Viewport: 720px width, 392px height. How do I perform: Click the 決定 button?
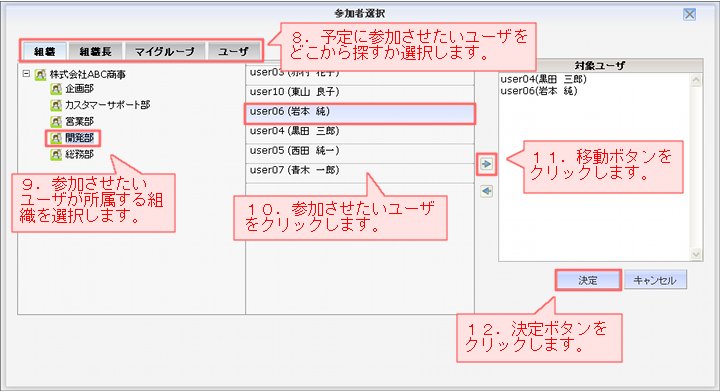588,280
